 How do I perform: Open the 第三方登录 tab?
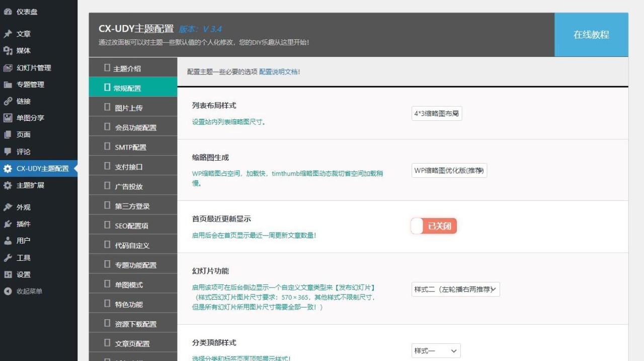[x=133, y=206]
